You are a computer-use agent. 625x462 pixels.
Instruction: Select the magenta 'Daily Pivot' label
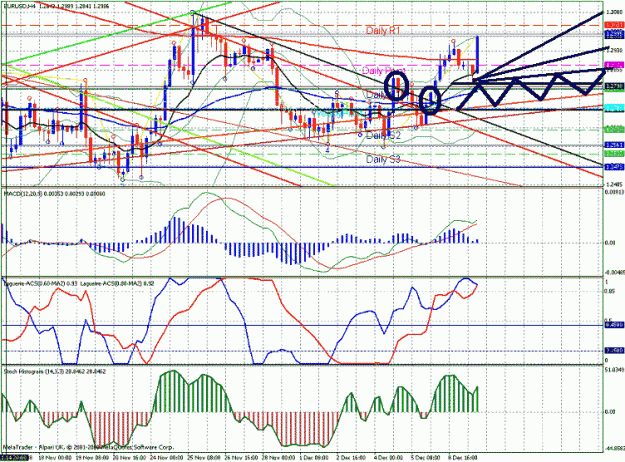383,71
